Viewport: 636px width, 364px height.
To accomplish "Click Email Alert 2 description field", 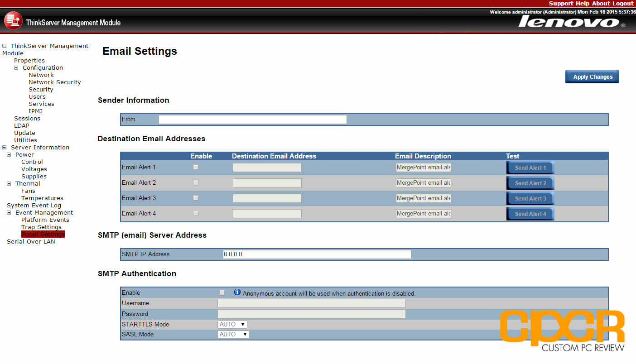I will tap(424, 183).
